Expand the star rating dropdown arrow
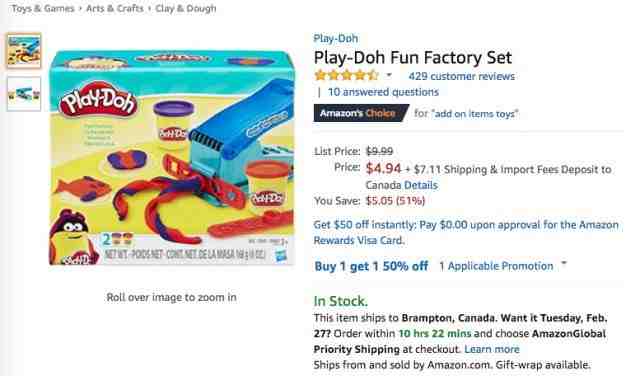 point(389,76)
